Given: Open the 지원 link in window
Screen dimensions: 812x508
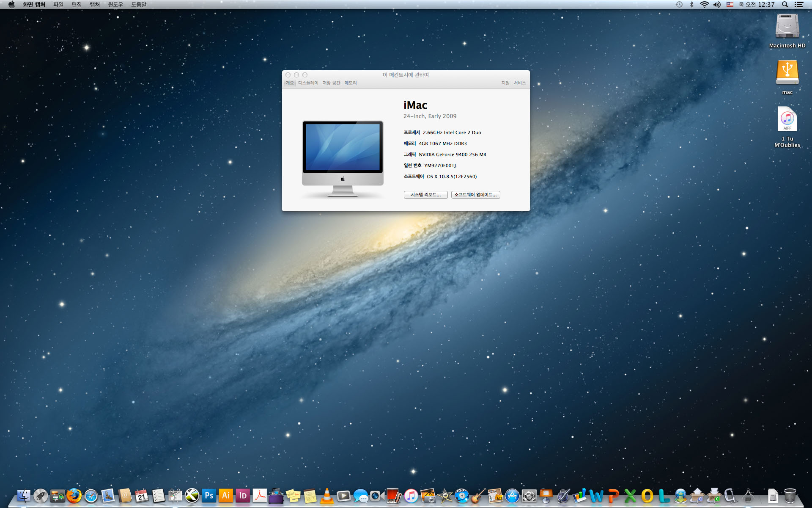Looking at the screenshot, I should (x=505, y=83).
